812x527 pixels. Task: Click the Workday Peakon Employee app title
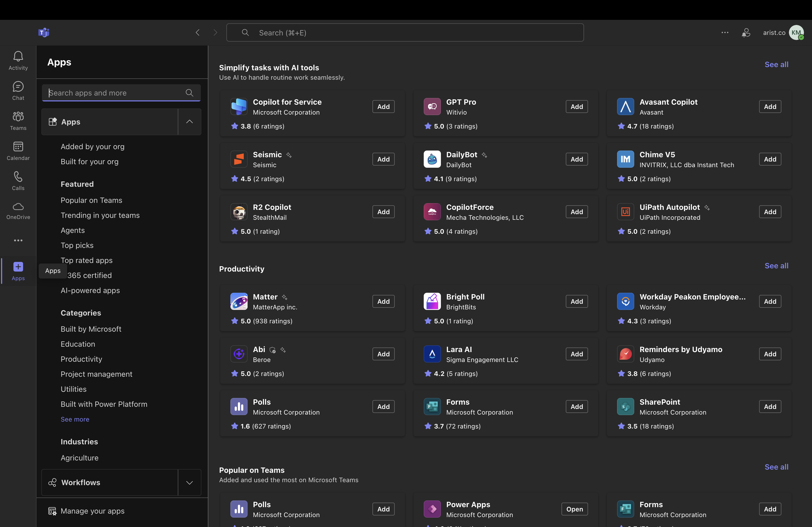click(x=693, y=297)
